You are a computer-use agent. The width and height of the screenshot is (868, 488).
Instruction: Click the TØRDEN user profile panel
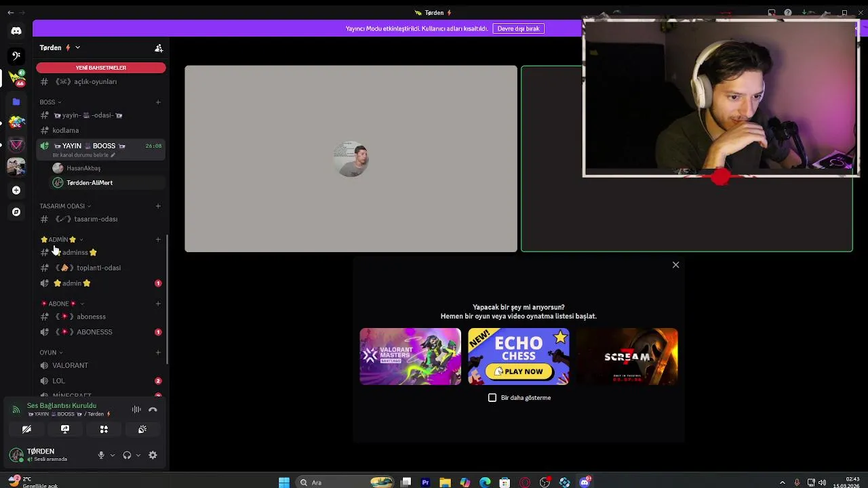(49, 455)
